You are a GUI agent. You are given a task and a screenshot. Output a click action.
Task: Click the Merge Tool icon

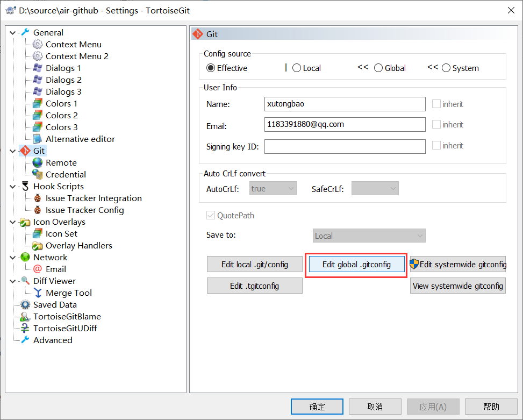pos(38,293)
